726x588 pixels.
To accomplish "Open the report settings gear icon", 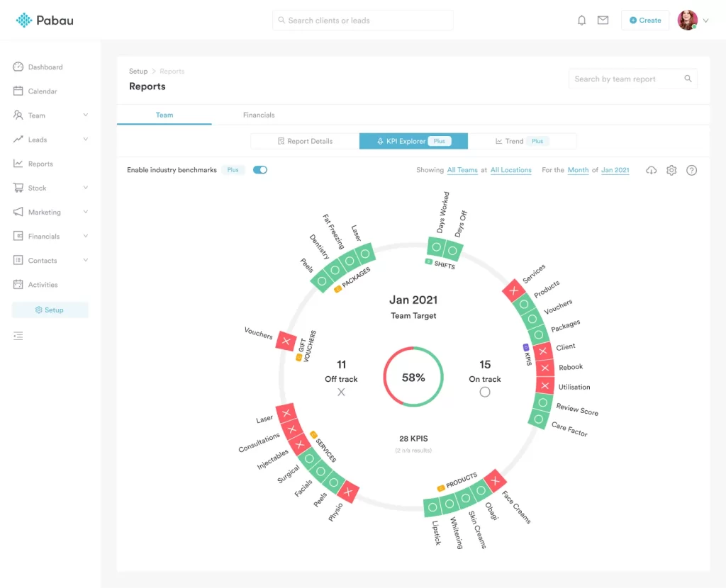I will coord(671,170).
